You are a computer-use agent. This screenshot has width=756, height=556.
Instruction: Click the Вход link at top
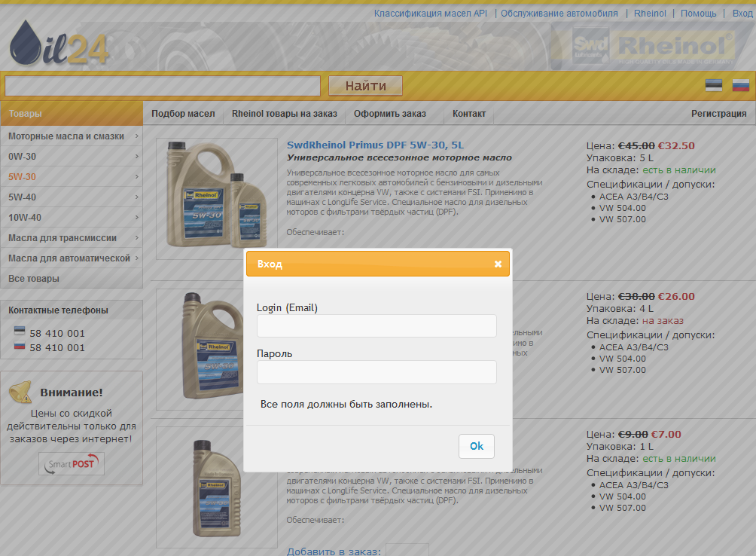tap(742, 14)
